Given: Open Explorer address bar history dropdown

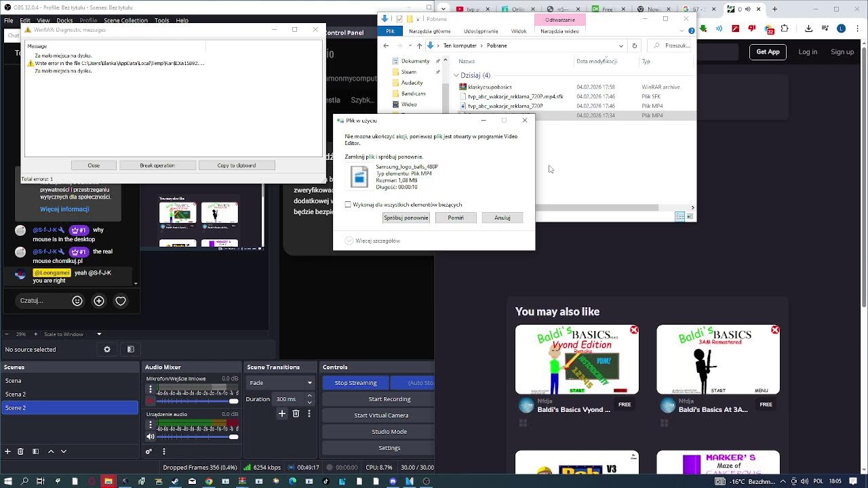Looking at the screenshot, I should [x=620, y=45].
